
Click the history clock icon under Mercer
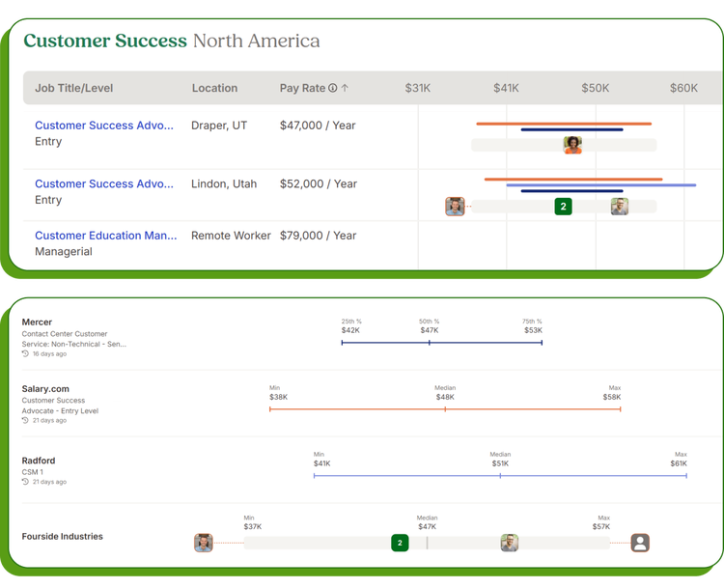(25, 354)
